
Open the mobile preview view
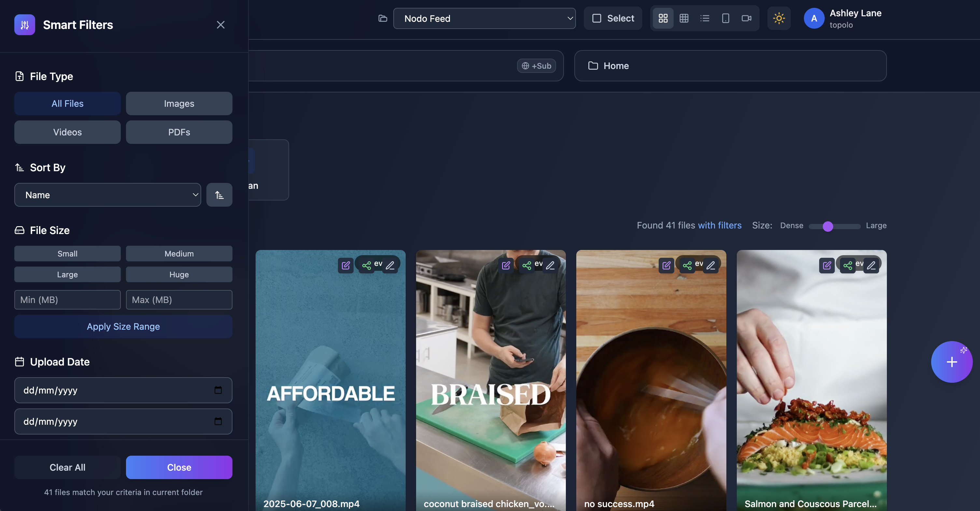coord(725,18)
